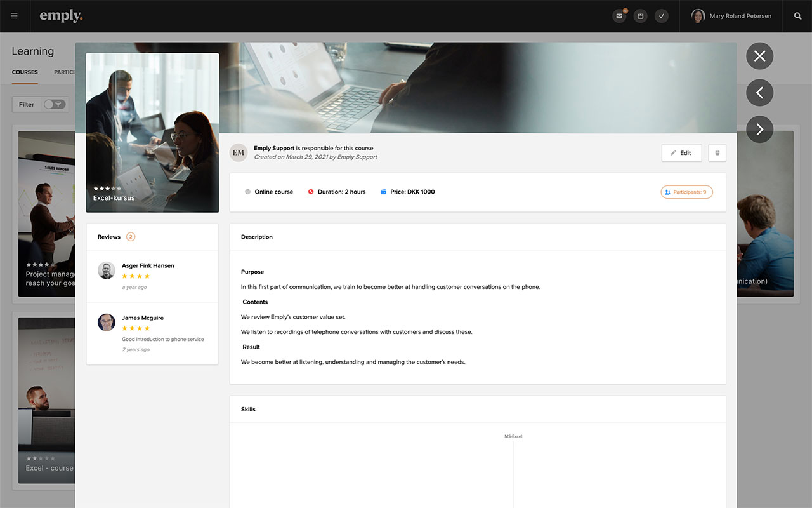Screen dimensions: 812x508
Task: Click 'Good introduction to phone service' review text
Action: (x=163, y=339)
